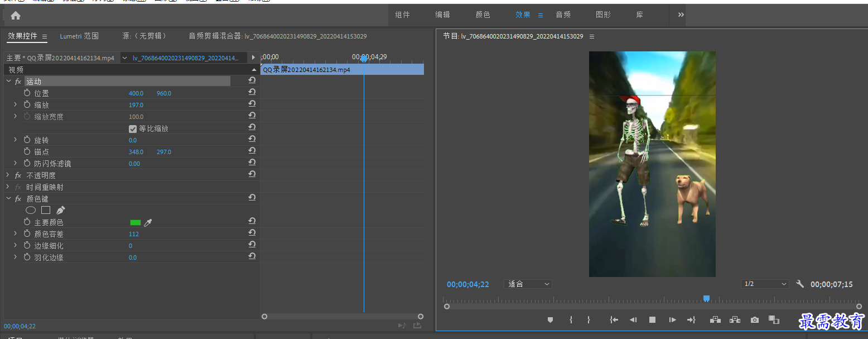Image resolution: width=868 pixels, height=339 pixels.
Task: Open the green 主要颜色 color swatch
Action: [136, 222]
